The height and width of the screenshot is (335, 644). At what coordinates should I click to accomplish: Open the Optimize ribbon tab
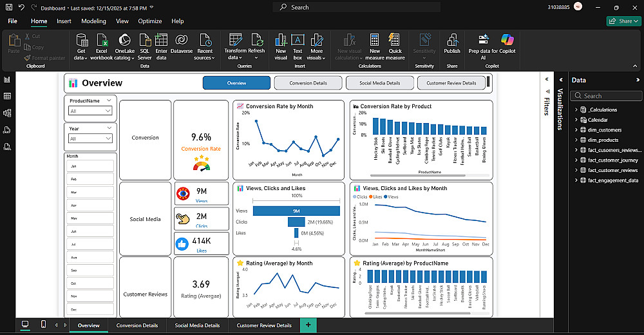(150, 21)
